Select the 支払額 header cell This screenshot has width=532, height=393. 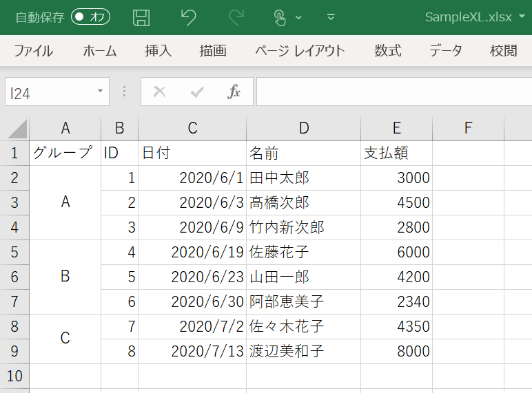click(x=396, y=153)
